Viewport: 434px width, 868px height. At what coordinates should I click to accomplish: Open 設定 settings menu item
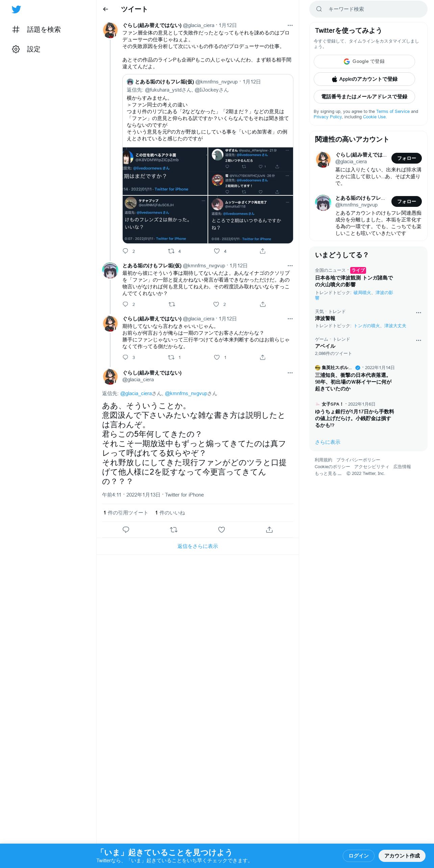[x=26, y=49]
